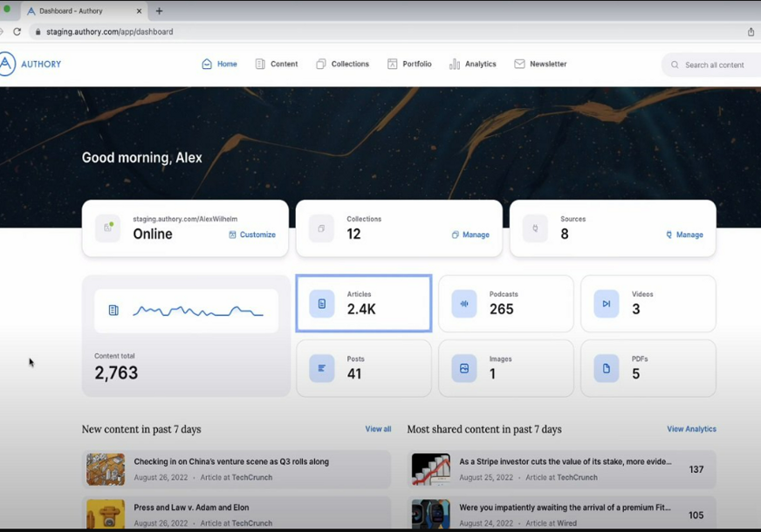Open the China's venture scene article thumbnail
761x532 pixels.
pyautogui.click(x=106, y=469)
